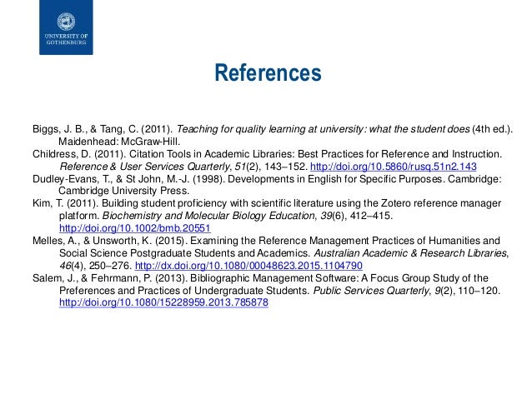Click the Kim 2011 Zotero reference line
Image resolution: width=532 pixels, height=399 pixels.
point(267,216)
